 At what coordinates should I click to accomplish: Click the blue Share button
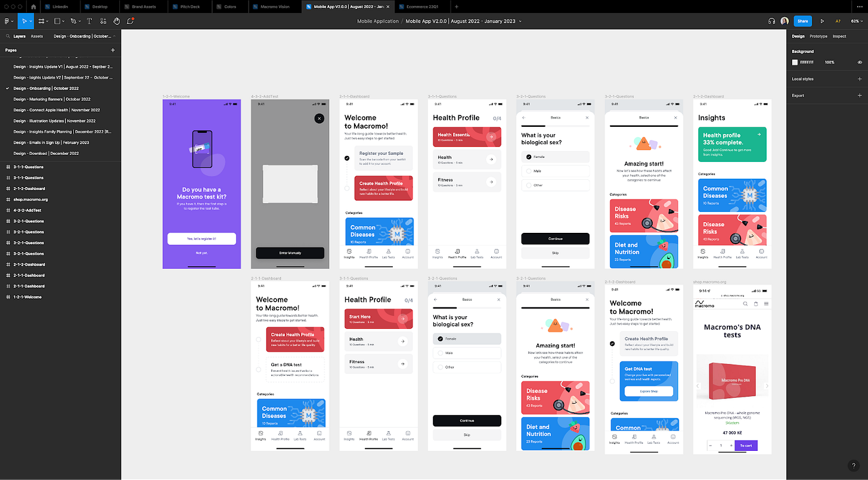tap(802, 21)
